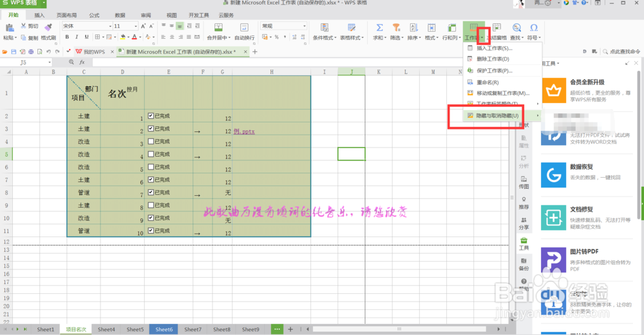Expand the borders dropdown arrow
Viewport: 644px width, 335px height.
tap(102, 37)
